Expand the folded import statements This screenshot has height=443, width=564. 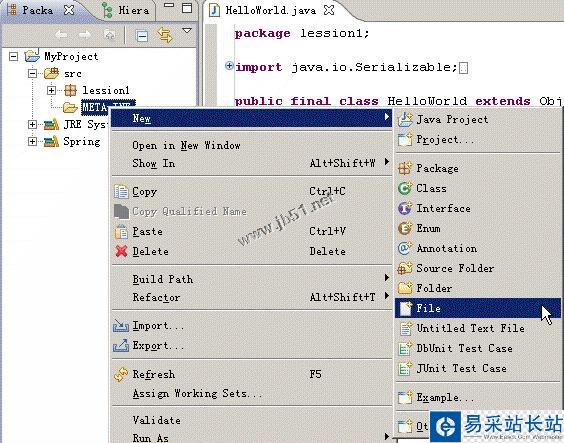(229, 66)
